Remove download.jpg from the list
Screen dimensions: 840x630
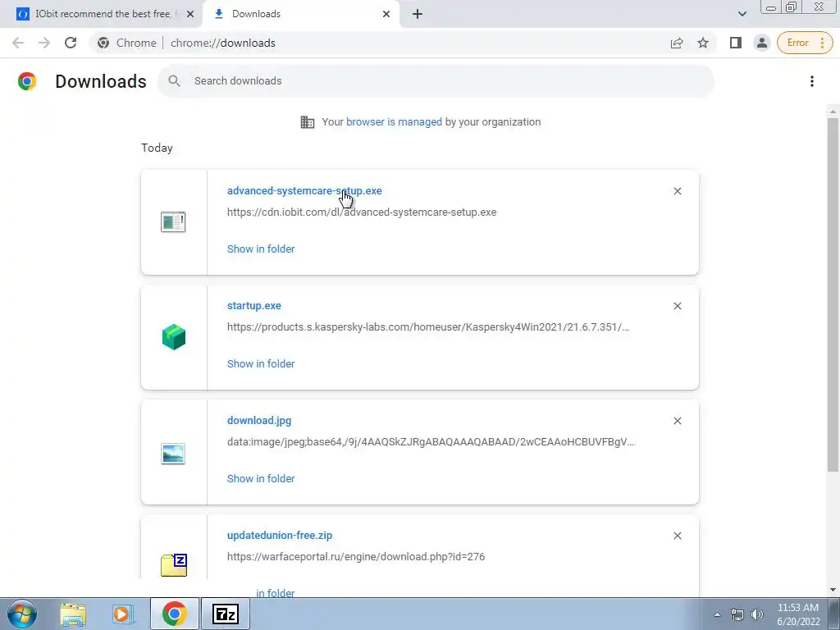click(677, 421)
